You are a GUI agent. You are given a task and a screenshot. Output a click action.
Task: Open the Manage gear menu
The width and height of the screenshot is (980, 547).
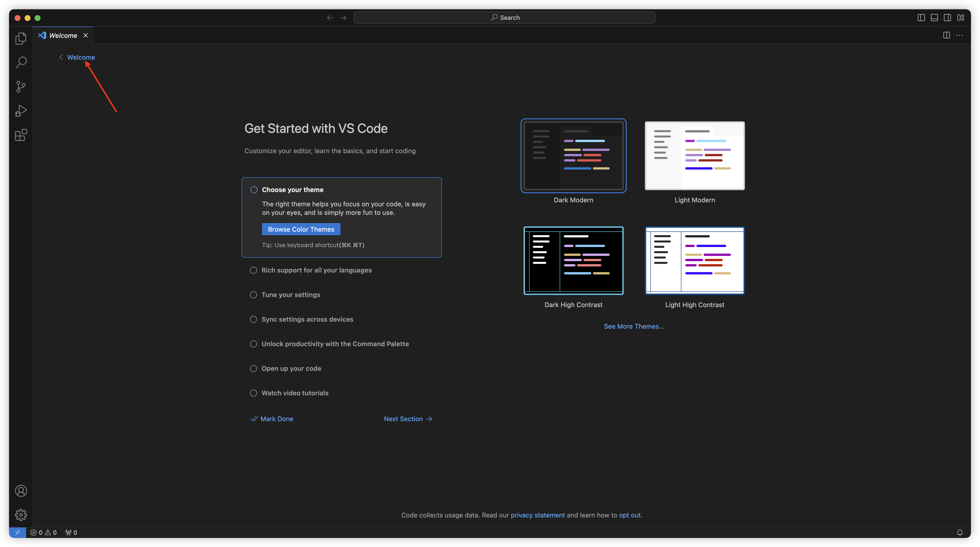[21, 515]
